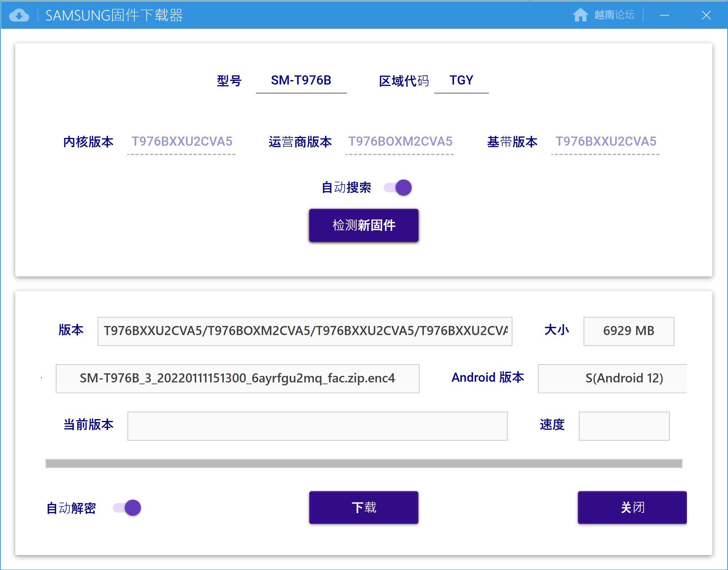Click the 基带版本 field T976BXXU2CVA5

coord(606,142)
